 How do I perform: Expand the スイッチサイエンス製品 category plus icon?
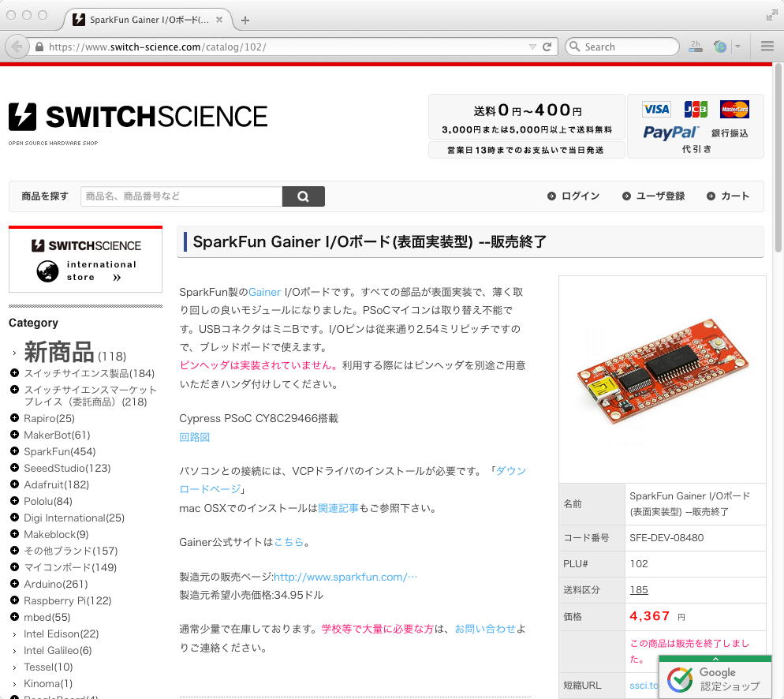click(14, 373)
